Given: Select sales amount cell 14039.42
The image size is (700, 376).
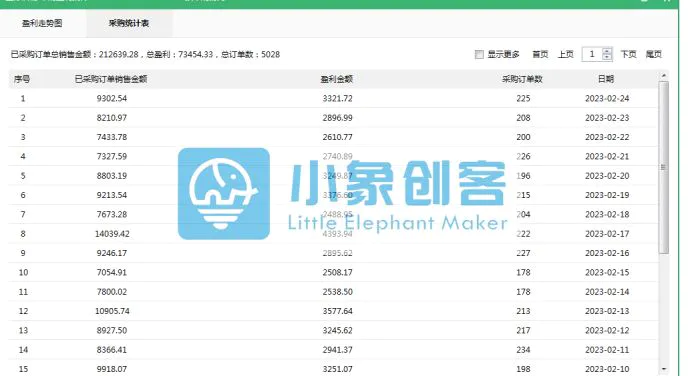Looking at the screenshot, I should coord(112,234).
